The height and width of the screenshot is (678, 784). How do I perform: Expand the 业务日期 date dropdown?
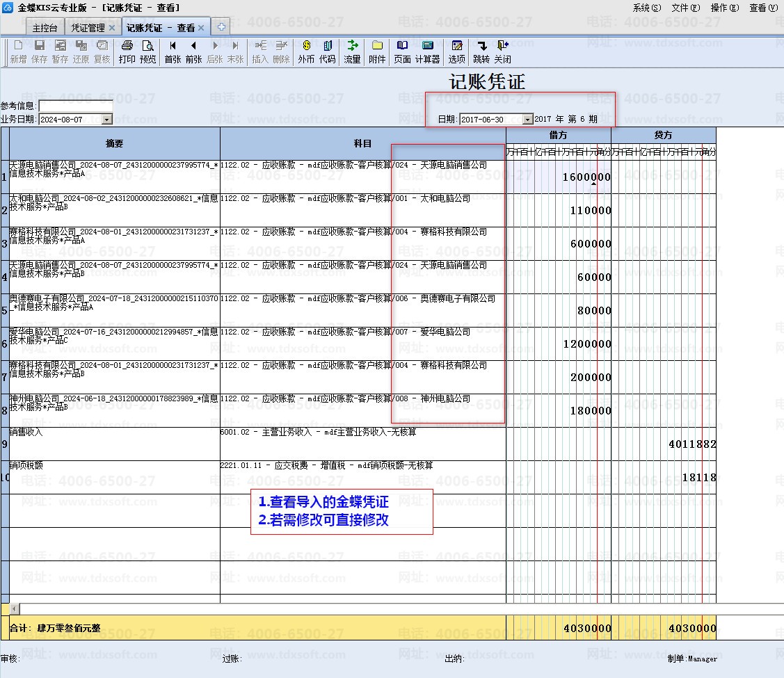tap(106, 120)
